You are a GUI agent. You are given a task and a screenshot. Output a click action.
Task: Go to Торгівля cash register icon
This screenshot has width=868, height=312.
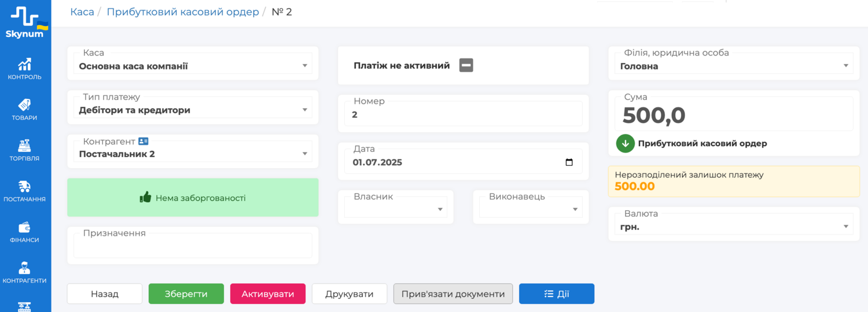[25, 146]
